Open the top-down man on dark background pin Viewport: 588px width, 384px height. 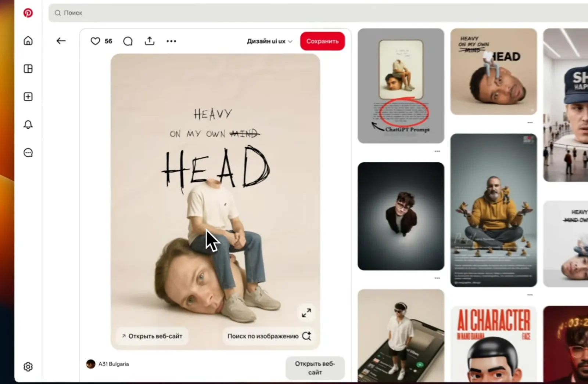(x=401, y=216)
